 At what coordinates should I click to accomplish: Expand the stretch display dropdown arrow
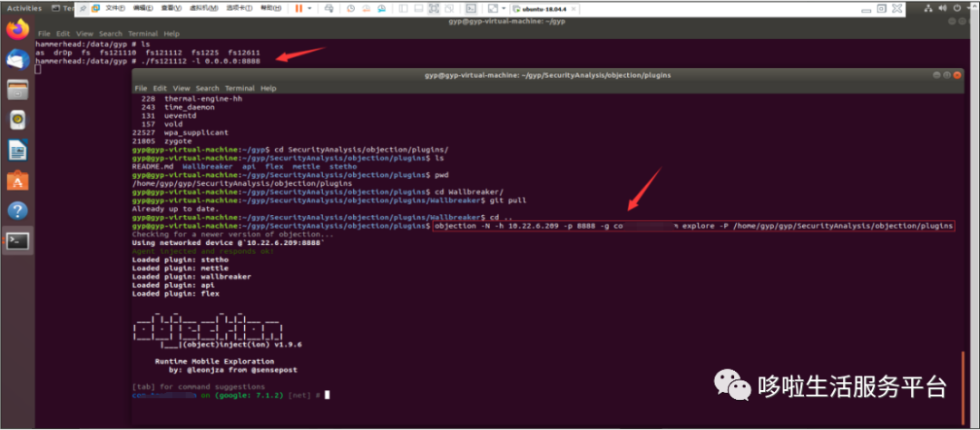(x=503, y=9)
